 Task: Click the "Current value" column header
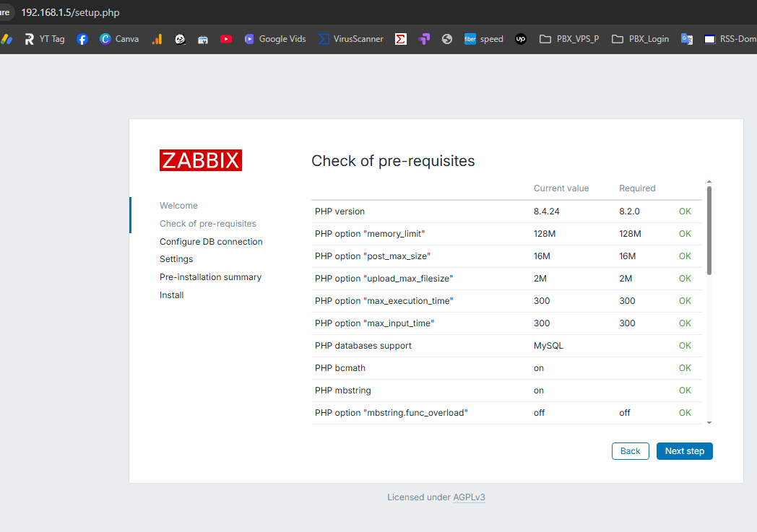click(561, 188)
